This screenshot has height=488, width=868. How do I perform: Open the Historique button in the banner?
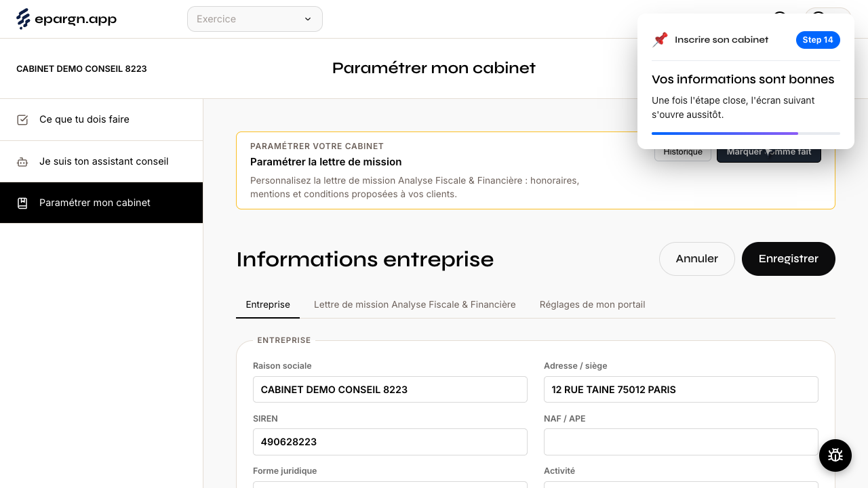tap(683, 152)
